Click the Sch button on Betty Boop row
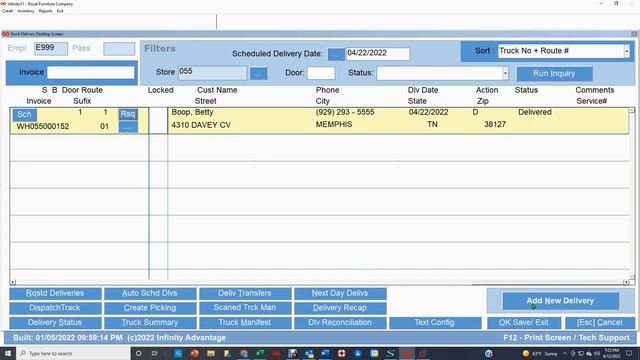 tap(24, 114)
